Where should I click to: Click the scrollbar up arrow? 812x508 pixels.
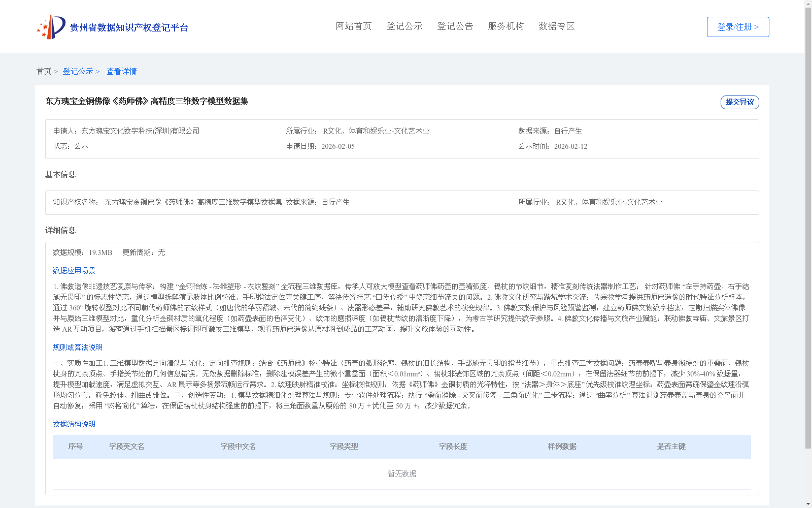808,4
